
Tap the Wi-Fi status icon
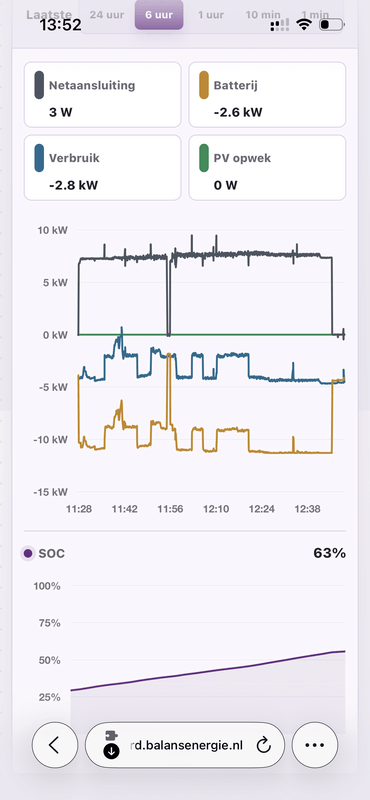(305, 24)
